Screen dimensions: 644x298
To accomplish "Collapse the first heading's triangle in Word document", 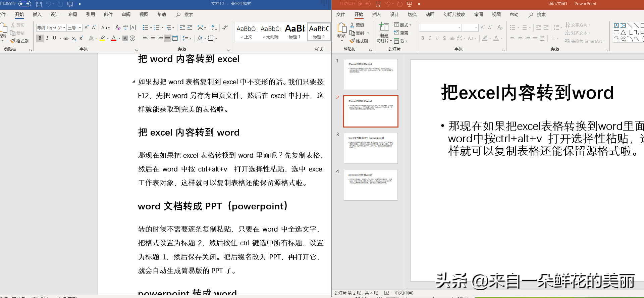I will 133,82.
